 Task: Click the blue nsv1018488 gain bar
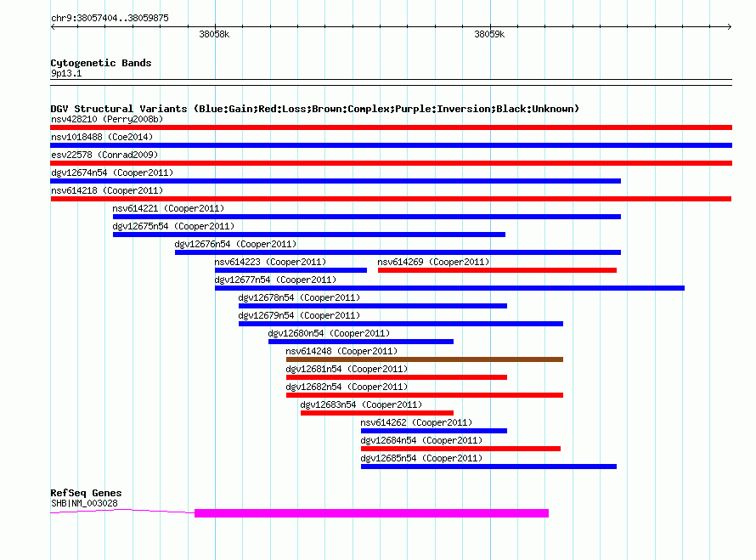point(391,145)
